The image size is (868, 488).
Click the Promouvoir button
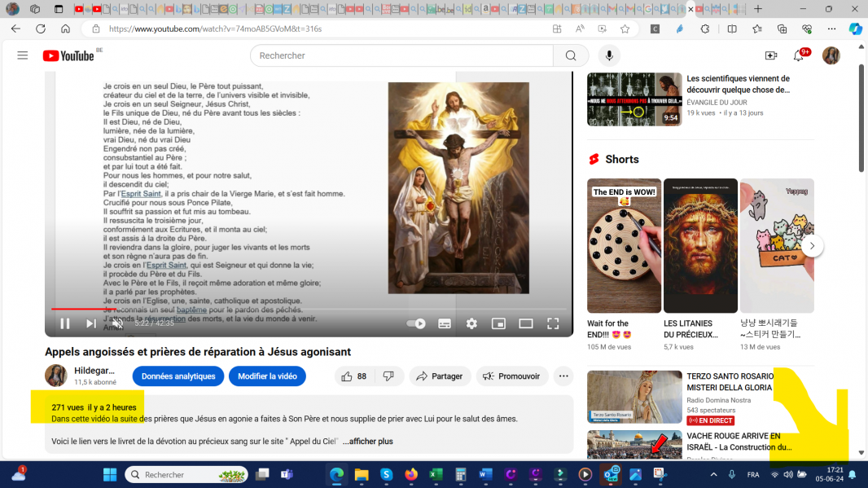(x=511, y=376)
